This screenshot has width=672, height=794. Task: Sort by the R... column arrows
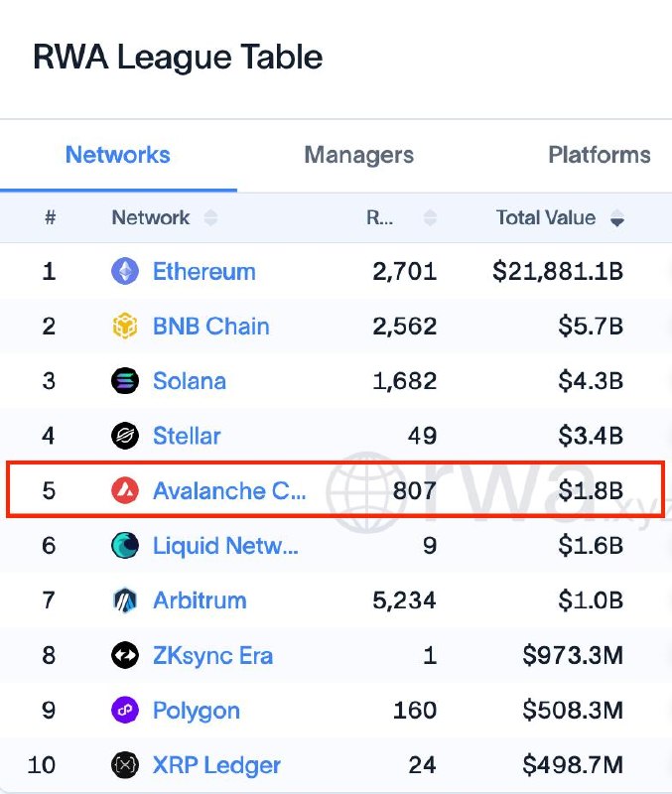tap(430, 217)
